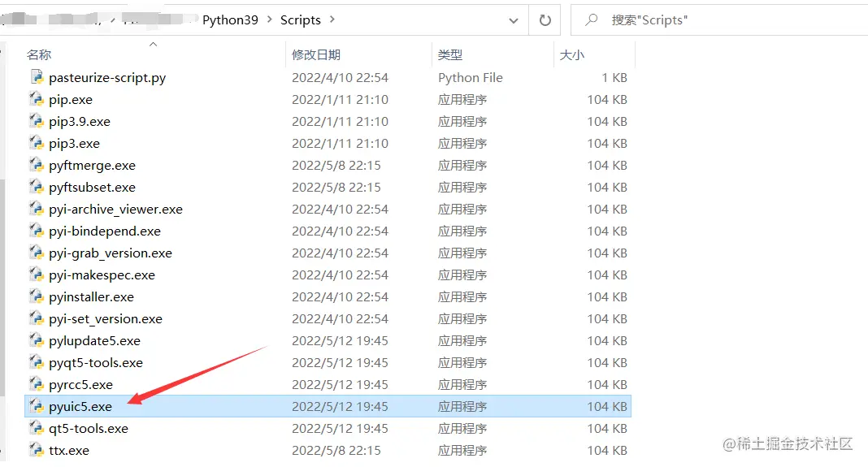Select the file name pyftsubset.exe

[92, 188]
